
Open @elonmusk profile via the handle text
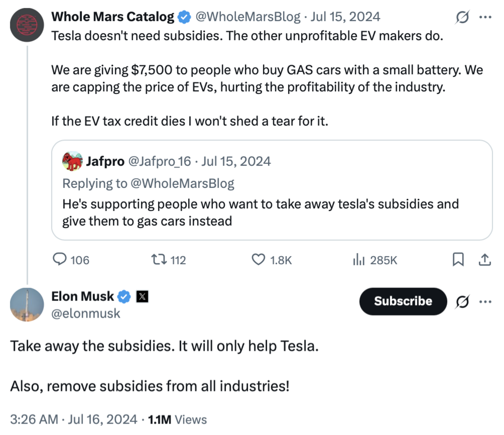[x=85, y=313]
